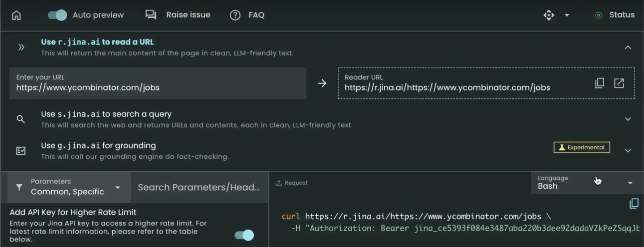Toggle Add API Key for Higher Rate Limit
644x247 pixels.
pyautogui.click(x=244, y=235)
